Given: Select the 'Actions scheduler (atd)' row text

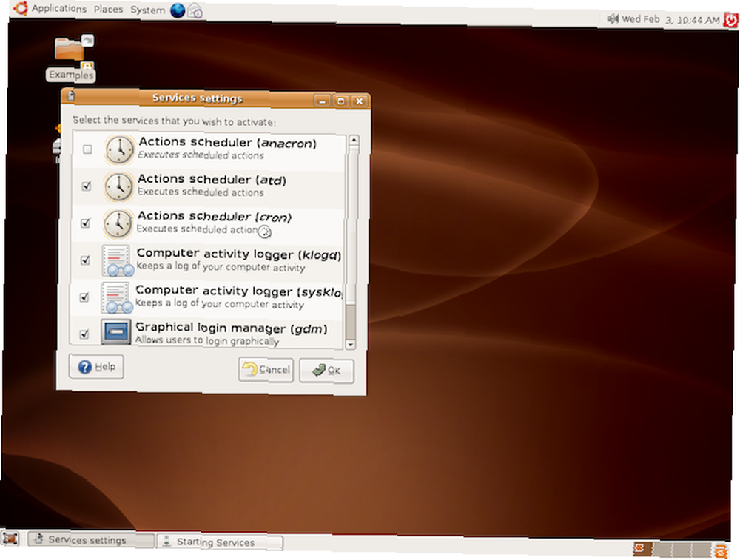Looking at the screenshot, I should (x=212, y=179).
